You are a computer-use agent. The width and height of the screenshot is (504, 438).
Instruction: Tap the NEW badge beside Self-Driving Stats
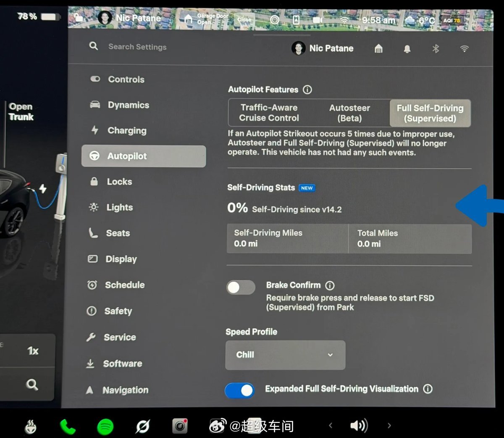click(307, 188)
